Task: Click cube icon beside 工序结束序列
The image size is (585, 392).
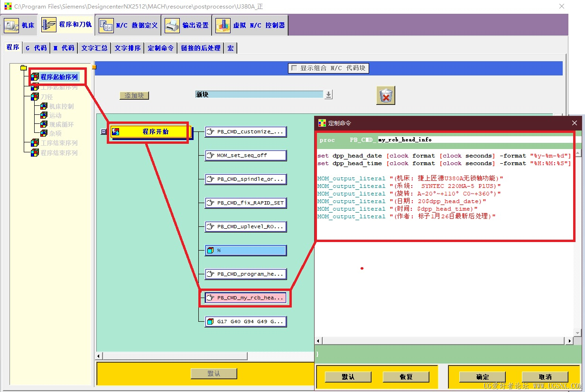Action: (35, 142)
